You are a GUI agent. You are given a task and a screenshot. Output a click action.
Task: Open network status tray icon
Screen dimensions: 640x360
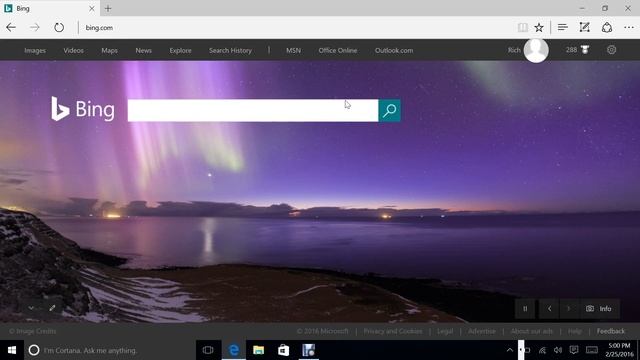(542, 350)
